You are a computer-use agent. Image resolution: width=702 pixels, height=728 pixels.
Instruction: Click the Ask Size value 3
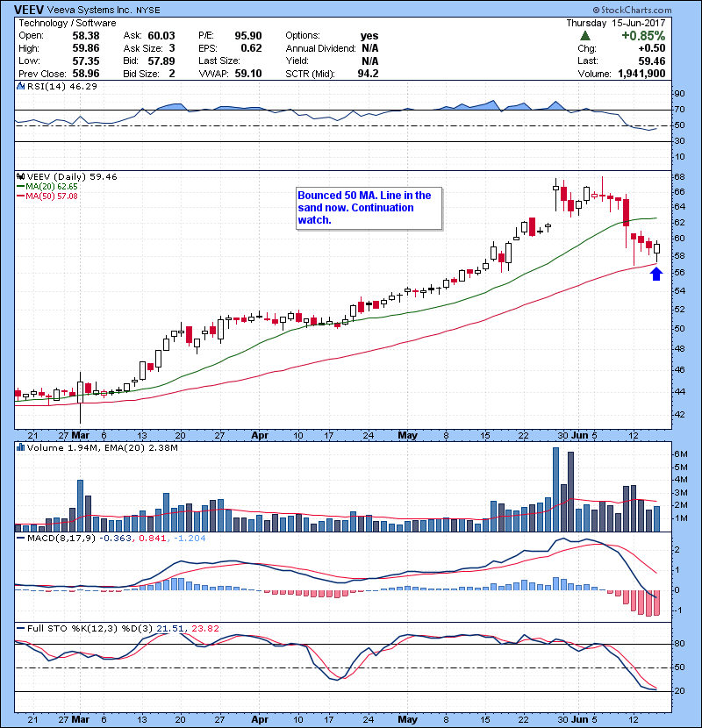point(172,48)
